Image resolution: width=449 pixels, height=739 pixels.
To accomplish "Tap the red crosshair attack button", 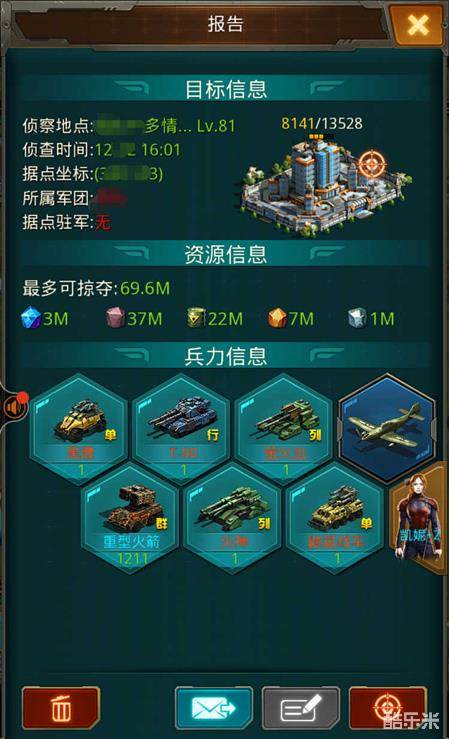I will pos(387,707).
